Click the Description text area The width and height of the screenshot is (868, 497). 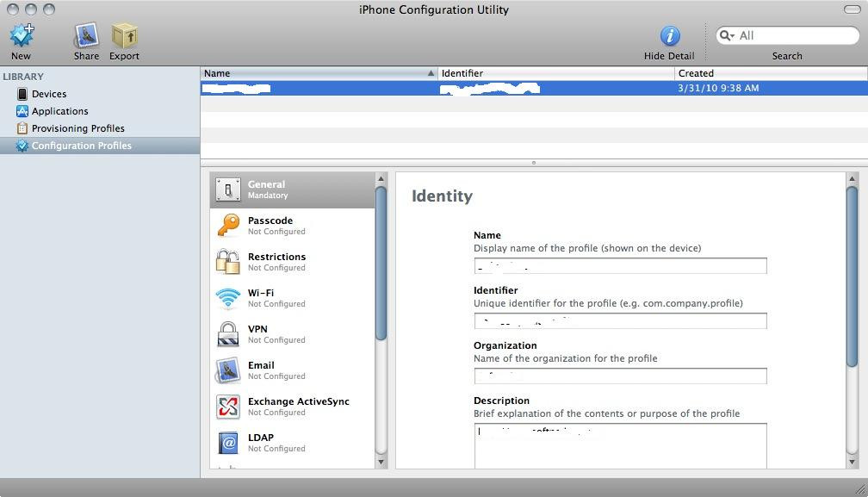point(621,446)
